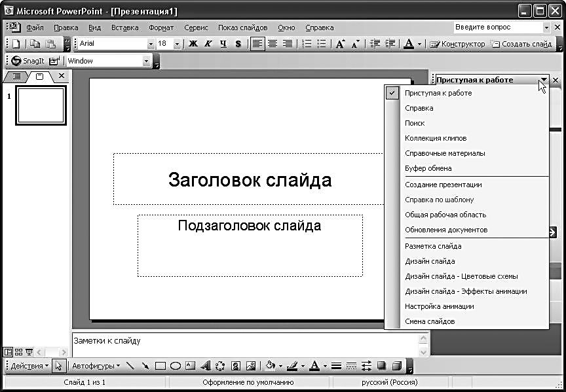Open the Автофигуры dropdown menu
566x392 pixels.
(x=96, y=366)
